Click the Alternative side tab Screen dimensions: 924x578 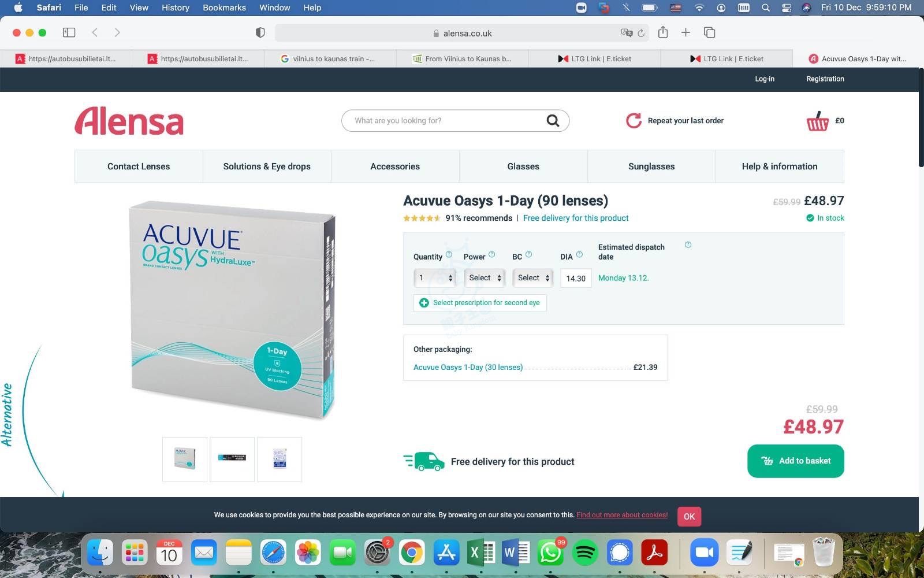click(x=7, y=414)
